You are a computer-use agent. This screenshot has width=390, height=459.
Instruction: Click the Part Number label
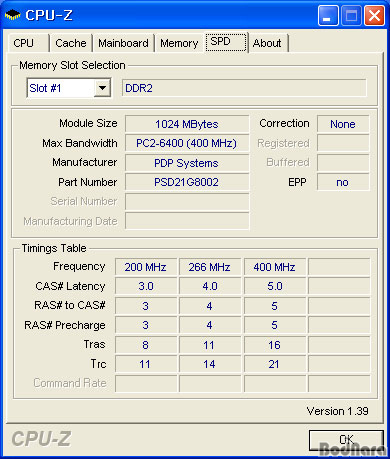88,182
